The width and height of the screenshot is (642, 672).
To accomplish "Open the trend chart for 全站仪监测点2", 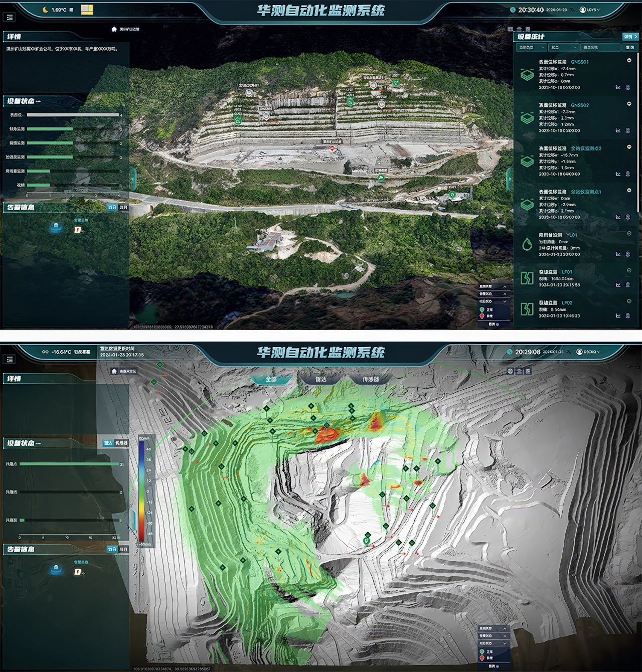I will pyautogui.click(x=618, y=174).
